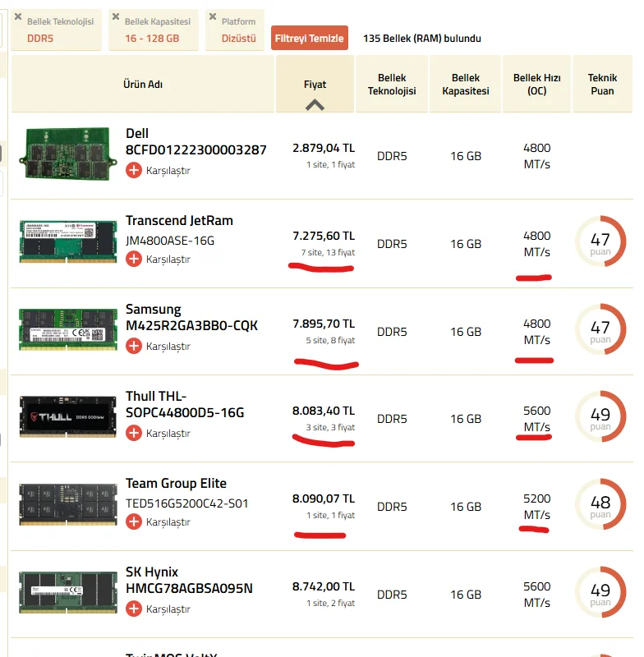The height and width of the screenshot is (657, 644).
Task: Click the Thull 49 puan score circle
Action: [600, 417]
